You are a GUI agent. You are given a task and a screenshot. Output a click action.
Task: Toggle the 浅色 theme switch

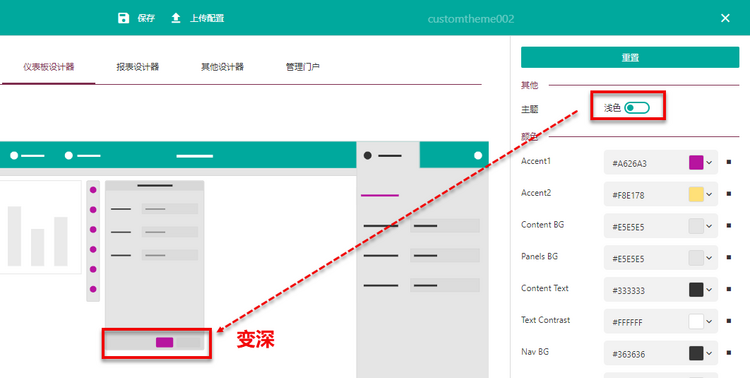[637, 108]
